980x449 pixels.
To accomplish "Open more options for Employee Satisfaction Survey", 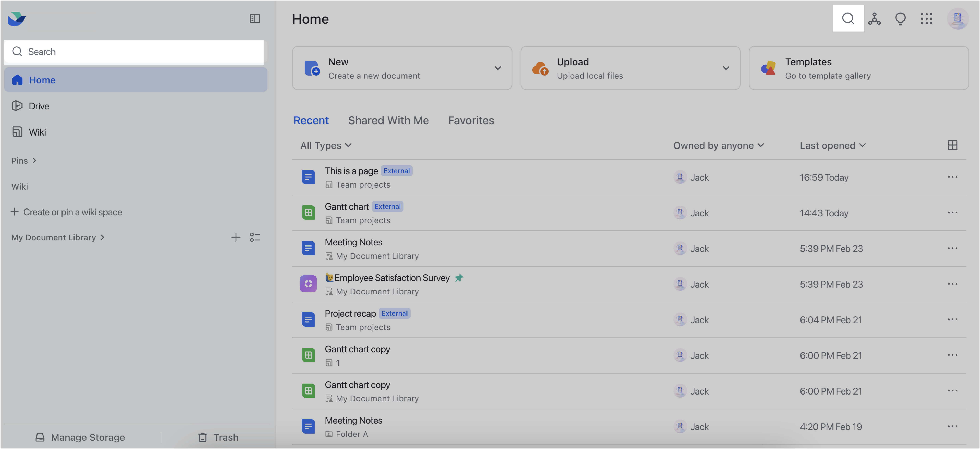I will (x=952, y=284).
